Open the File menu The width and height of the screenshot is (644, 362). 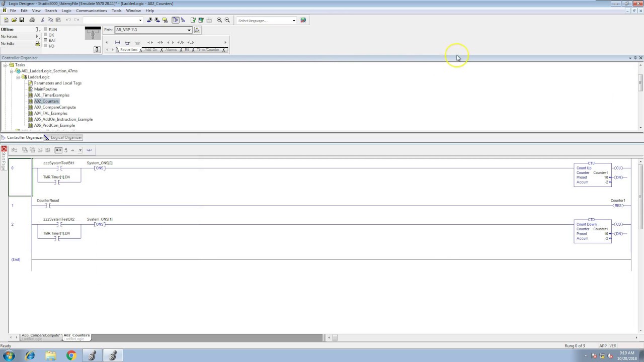coord(13,11)
